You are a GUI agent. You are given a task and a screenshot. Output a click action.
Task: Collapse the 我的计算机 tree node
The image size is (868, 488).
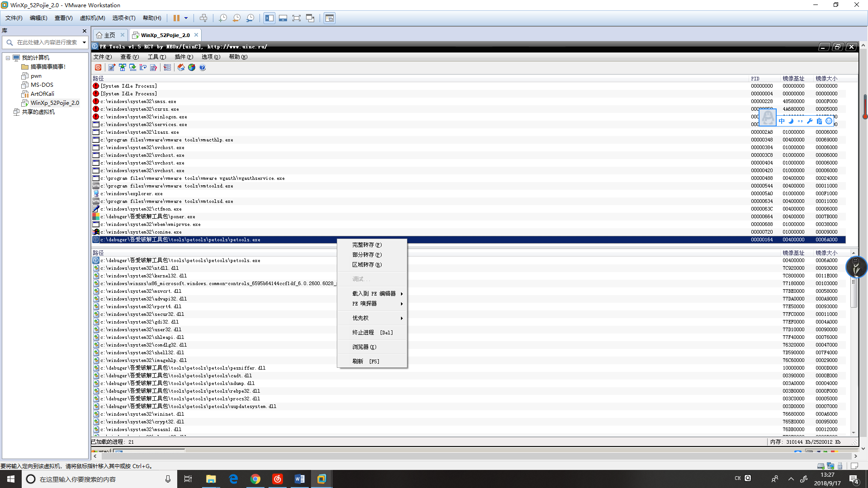point(8,58)
